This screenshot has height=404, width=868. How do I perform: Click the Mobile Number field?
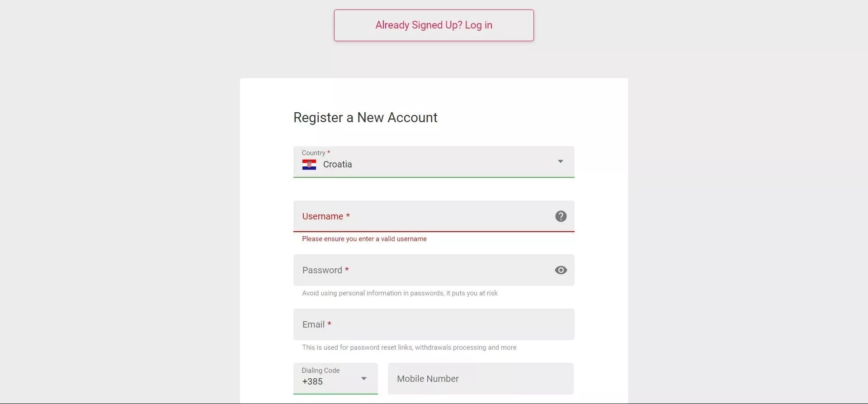click(480, 379)
